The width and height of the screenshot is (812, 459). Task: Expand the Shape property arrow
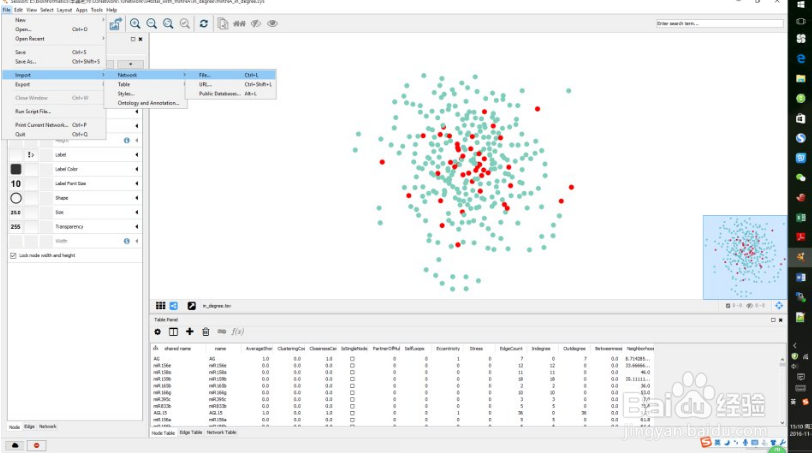137,198
